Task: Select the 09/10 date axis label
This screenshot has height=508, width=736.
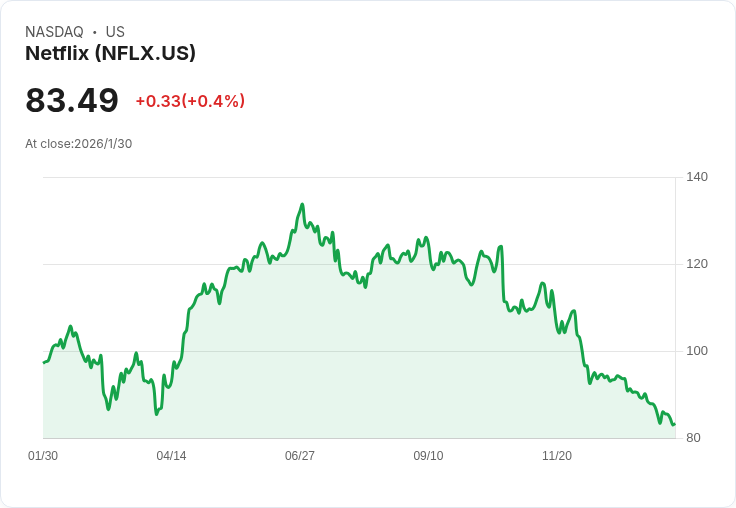Action: point(428,455)
